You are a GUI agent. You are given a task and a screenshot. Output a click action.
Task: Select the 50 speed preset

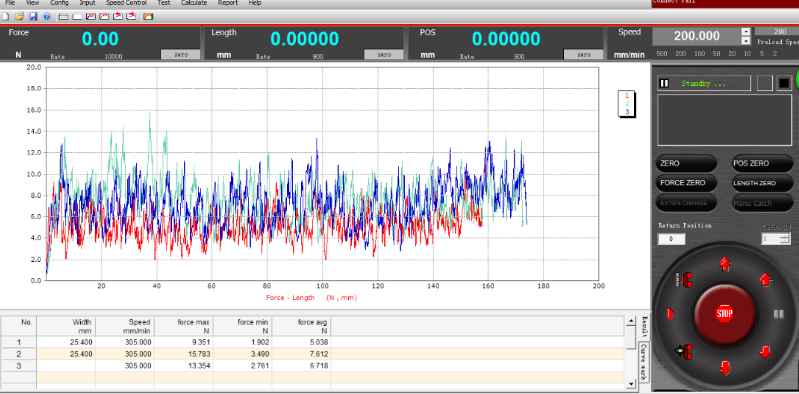[716, 54]
